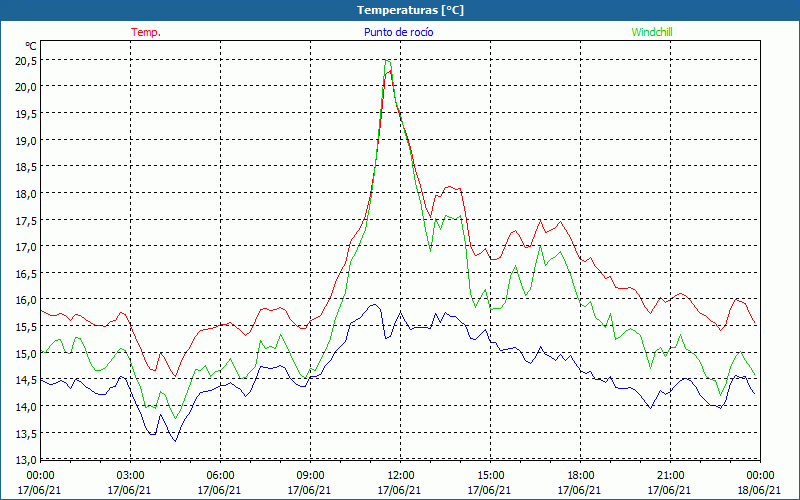The width and height of the screenshot is (800, 500).
Task: Click the 'Temperaturas [°C]' chart title
Action: 410,10
